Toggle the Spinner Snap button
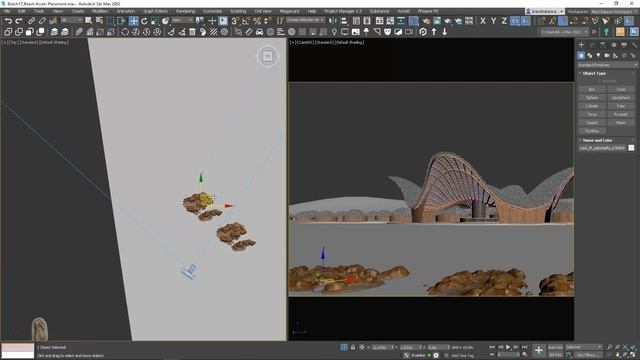Screen dimensions: 640x360 (267, 21)
